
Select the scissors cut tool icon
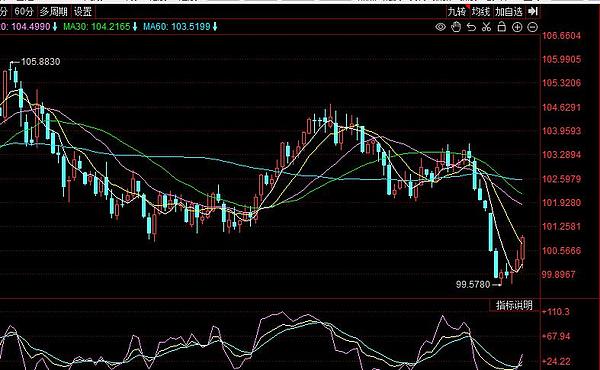[486, 27]
